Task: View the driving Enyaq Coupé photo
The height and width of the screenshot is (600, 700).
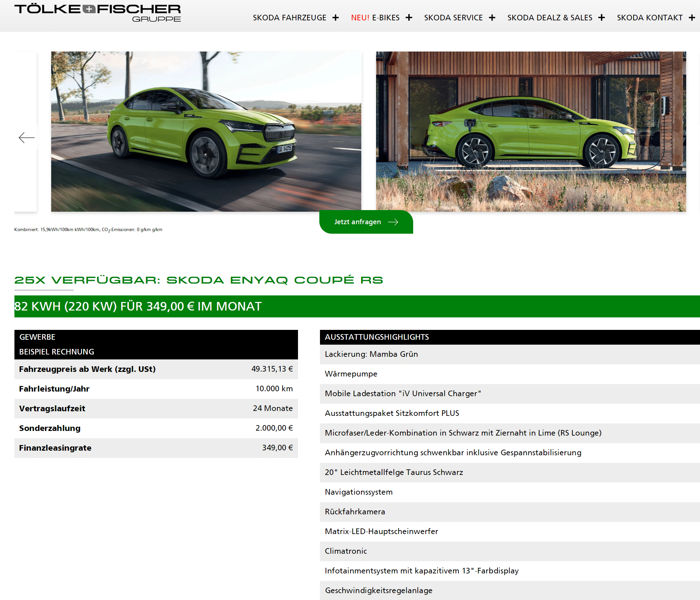Action: [206, 131]
